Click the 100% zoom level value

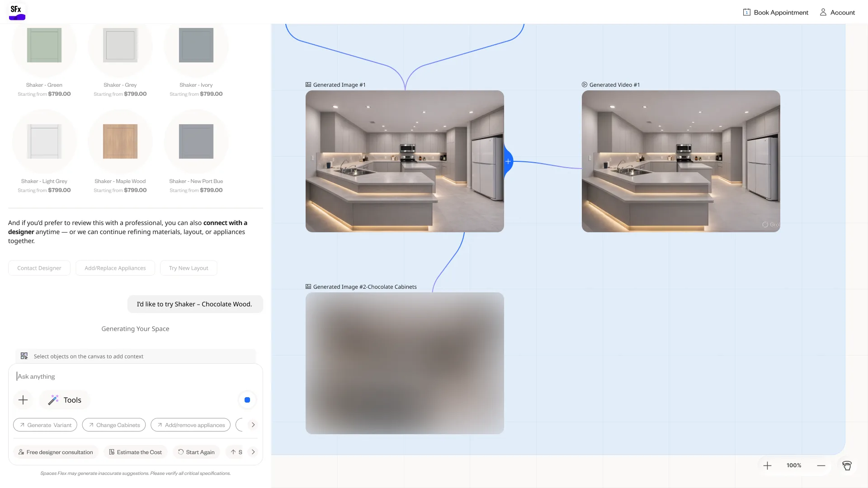pyautogui.click(x=794, y=465)
